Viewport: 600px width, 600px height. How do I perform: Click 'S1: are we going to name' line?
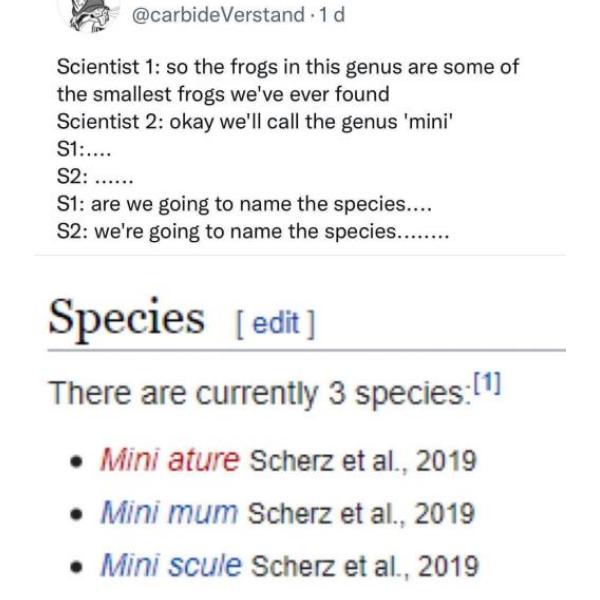click(244, 204)
